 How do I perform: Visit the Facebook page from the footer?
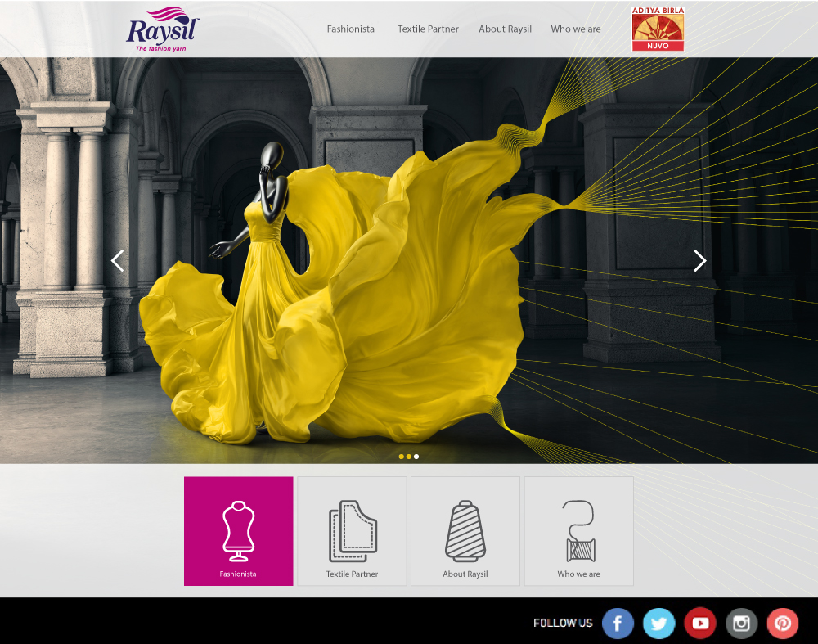618,623
